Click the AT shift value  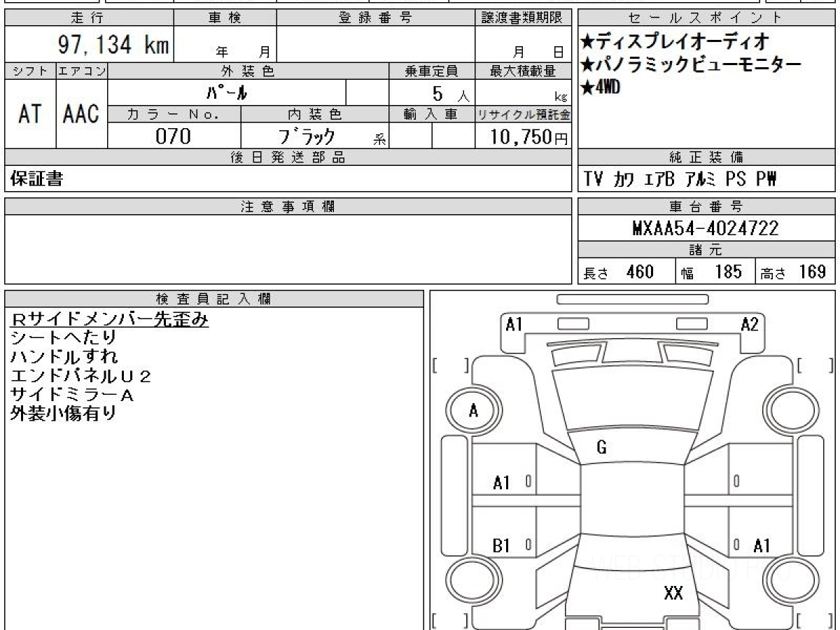coord(30,114)
